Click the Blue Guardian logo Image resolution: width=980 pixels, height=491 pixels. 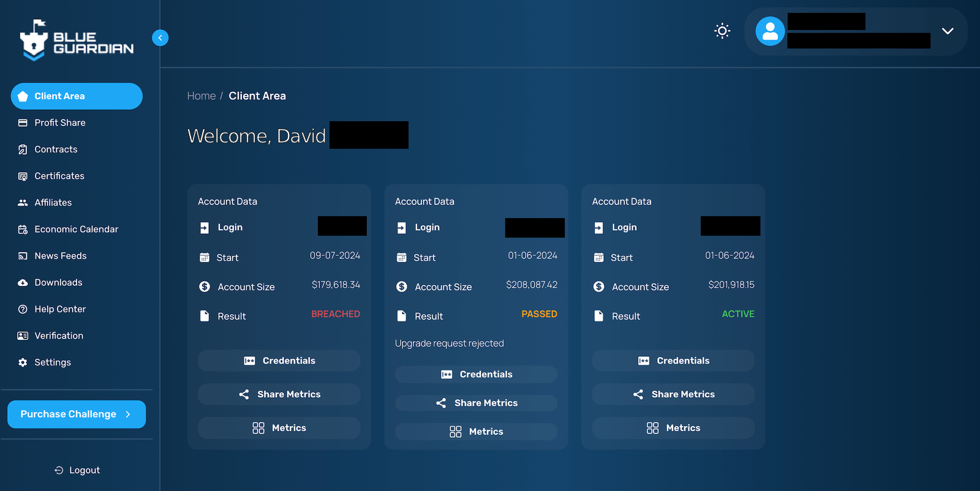coord(77,40)
